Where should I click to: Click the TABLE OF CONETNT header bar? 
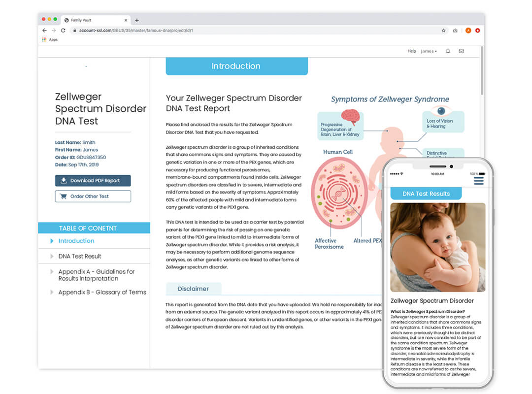pos(94,228)
